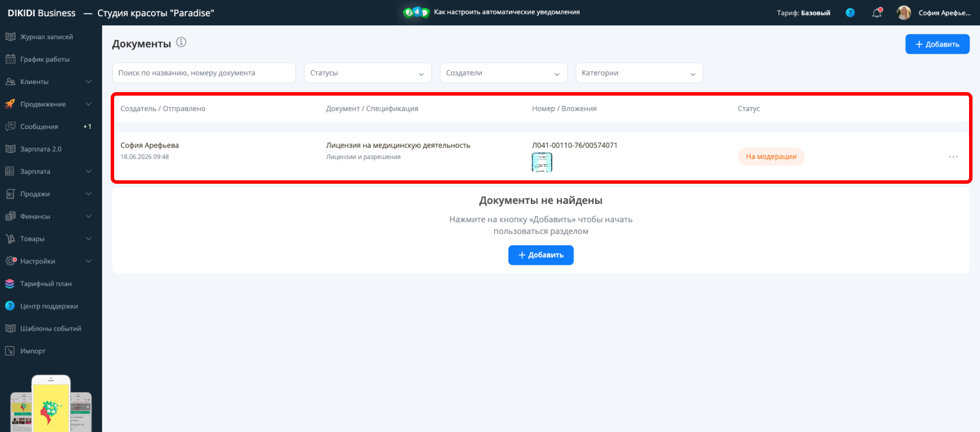Expand the Финансы submenu chevron

click(x=89, y=217)
